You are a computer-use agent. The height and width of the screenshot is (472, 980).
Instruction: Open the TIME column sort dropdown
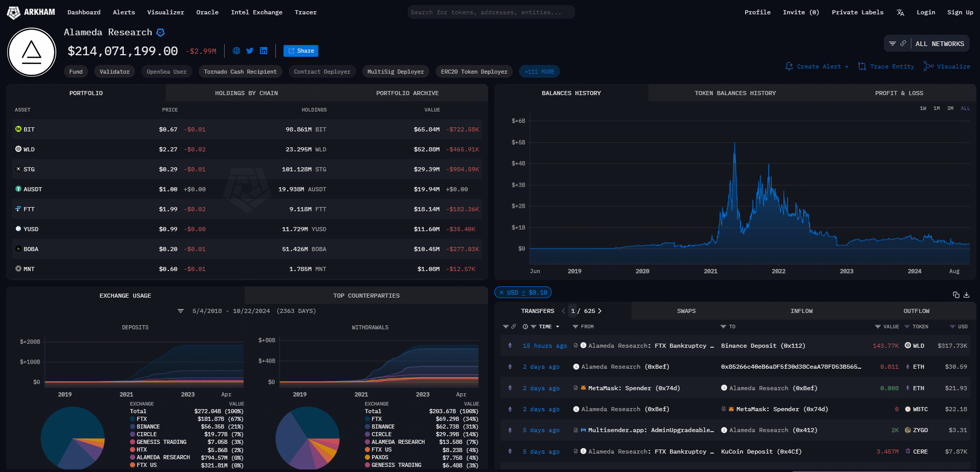click(x=557, y=327)
